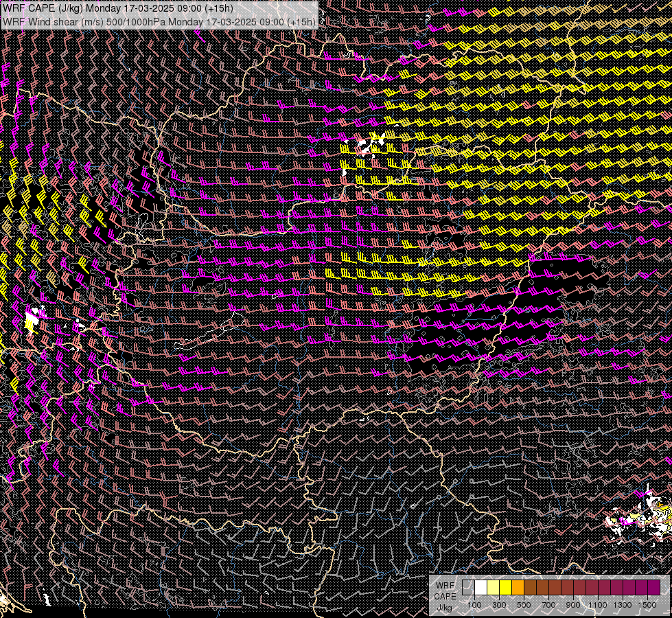Screen dimensions: 672x618
Task: Click the 'J/kg' unit label in legend
Action: click(444, 608)
